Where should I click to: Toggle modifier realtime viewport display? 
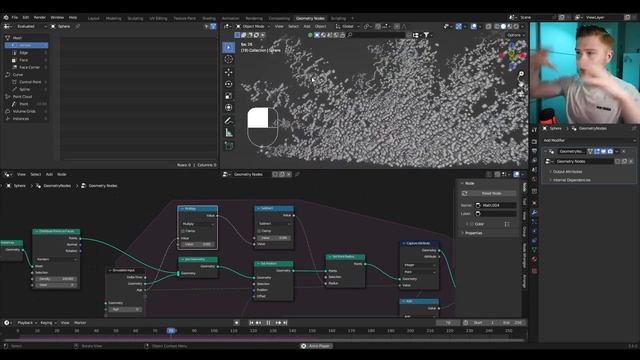click(604, 151)
